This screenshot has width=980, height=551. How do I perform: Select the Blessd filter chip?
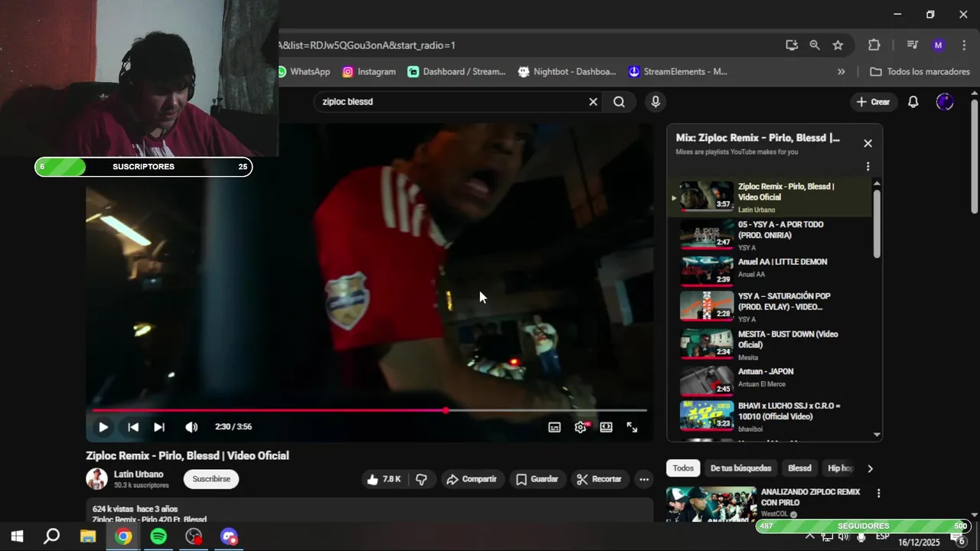click(799, 468)
